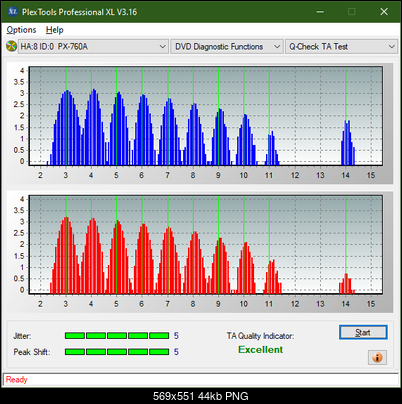Click the Peak Shift label
This screenshot has height=404, width=402.
(x=32, y=352)
